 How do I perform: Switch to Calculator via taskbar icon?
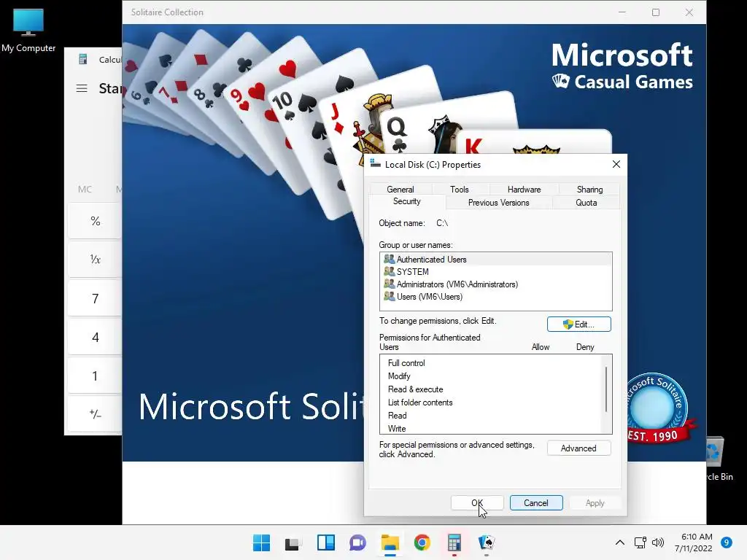point(454,542)
